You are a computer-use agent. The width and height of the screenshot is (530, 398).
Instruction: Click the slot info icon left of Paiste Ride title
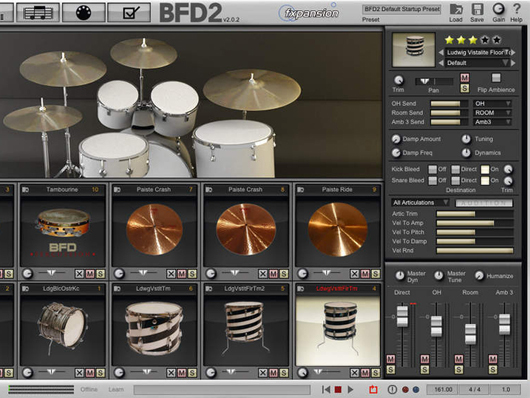(x=300, y=190)
